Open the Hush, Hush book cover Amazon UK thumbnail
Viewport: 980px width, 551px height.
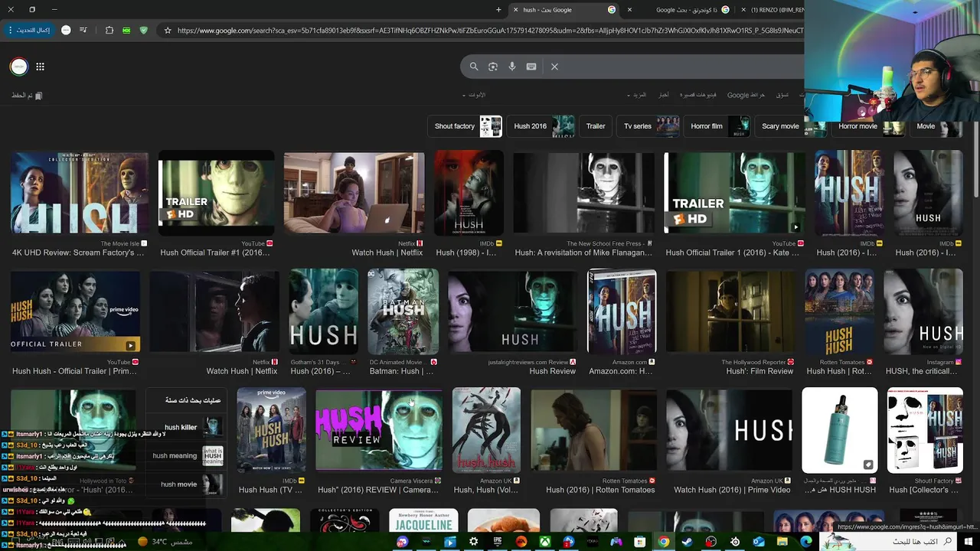click(x=486, y=429)
